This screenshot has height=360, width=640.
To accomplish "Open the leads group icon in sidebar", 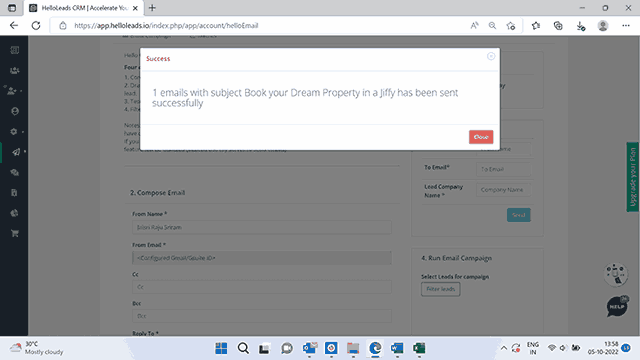I will [15, 71].
